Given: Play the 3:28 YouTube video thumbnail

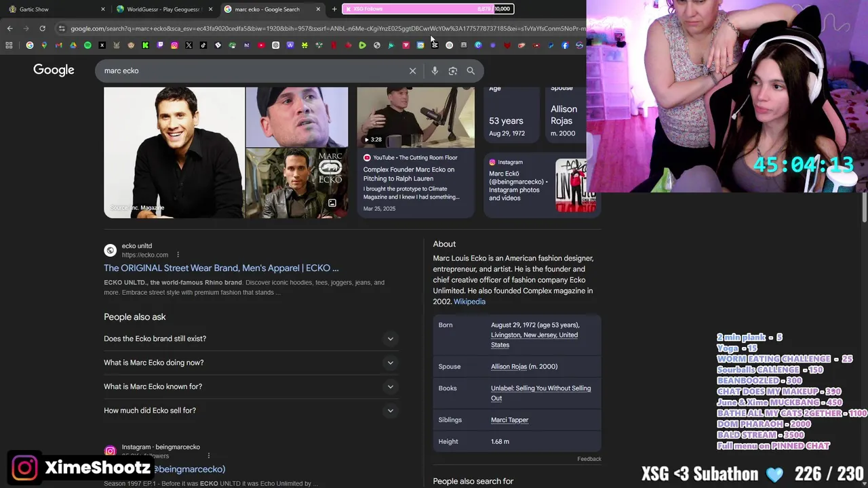Looking at the screenshot, I should [416, 117].
